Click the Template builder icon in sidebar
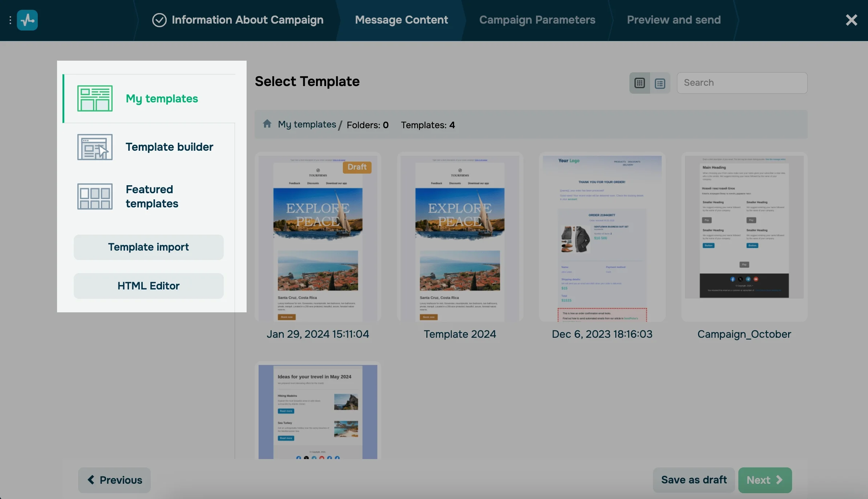The image size is (868, 499). (x=94, y=147)
